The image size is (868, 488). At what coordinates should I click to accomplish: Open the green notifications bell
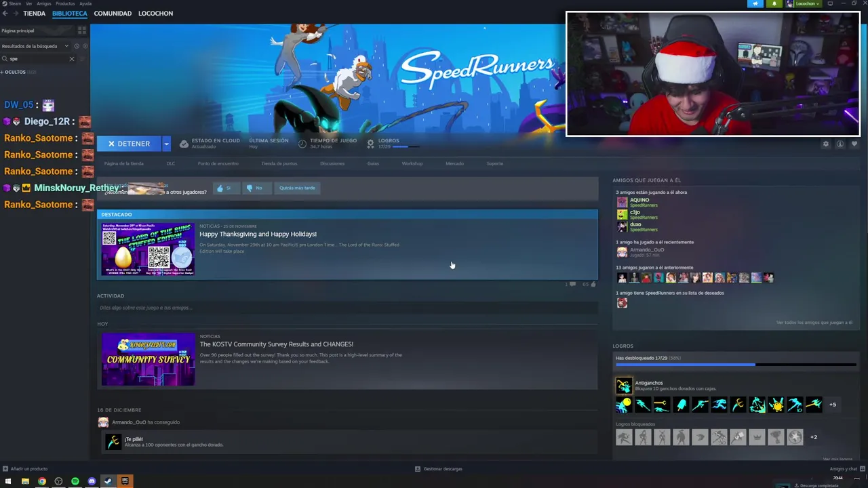[x=774, y=3]
